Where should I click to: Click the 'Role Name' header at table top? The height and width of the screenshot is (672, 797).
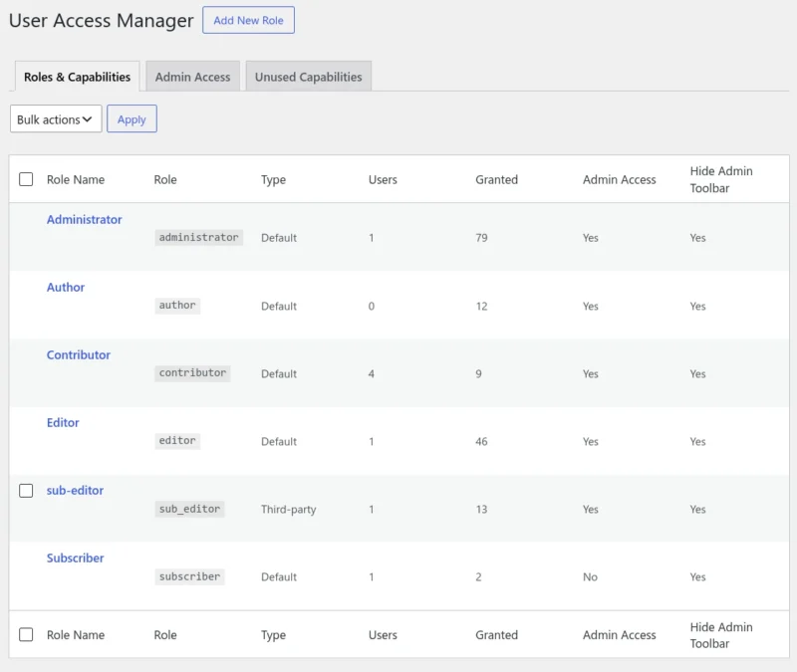[76, 179]
